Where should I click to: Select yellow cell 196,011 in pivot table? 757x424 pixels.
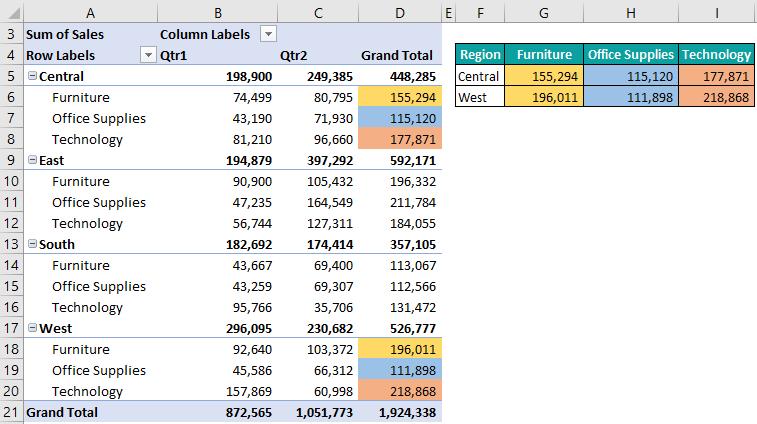pos(400,349)
